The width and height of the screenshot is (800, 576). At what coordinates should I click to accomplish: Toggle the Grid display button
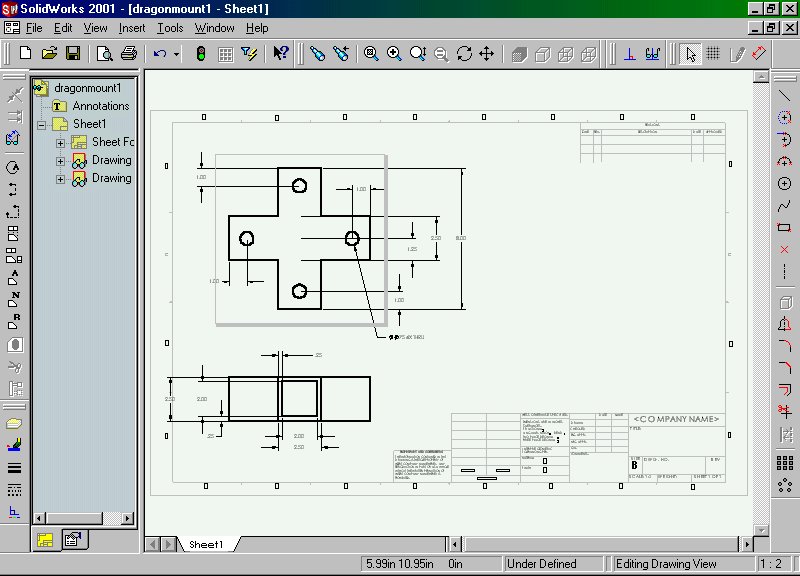(x=713, y=53)
